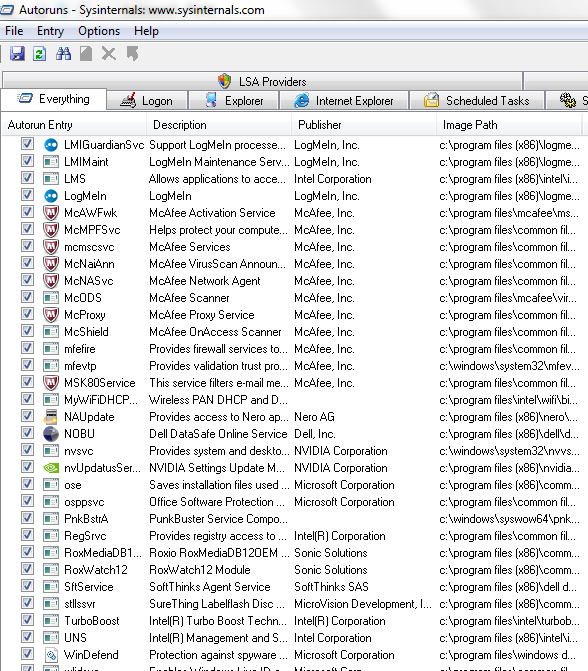The width and height of the screenshot is (588, 671).
Task: Click the PnkBstrA generic service icon
Action: (51, 519)
